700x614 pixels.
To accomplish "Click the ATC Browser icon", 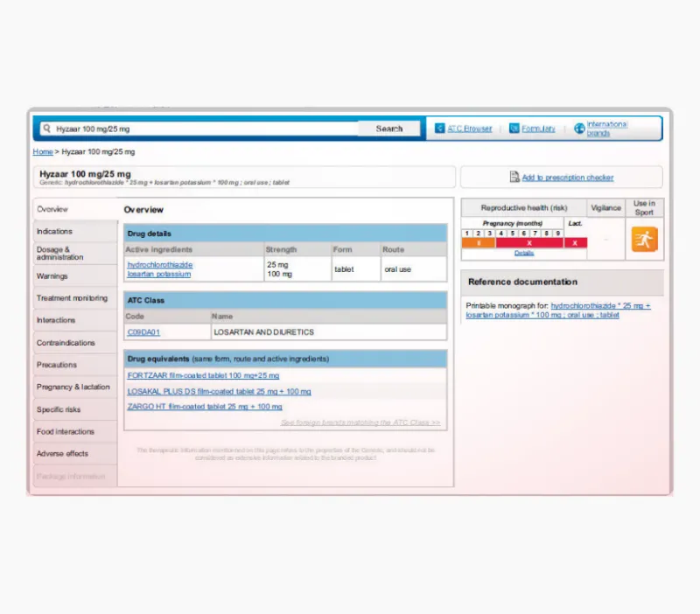I will click(440, 129).
